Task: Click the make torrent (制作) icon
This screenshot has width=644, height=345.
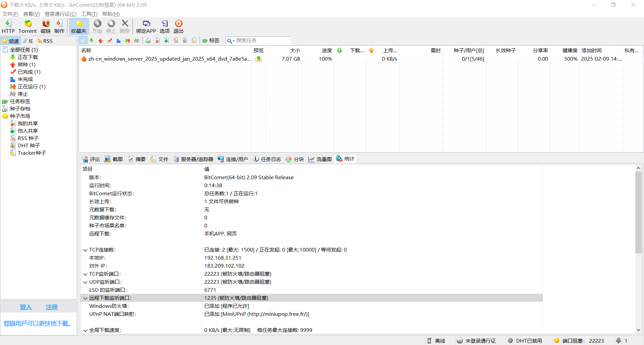Action: point(59,26)
